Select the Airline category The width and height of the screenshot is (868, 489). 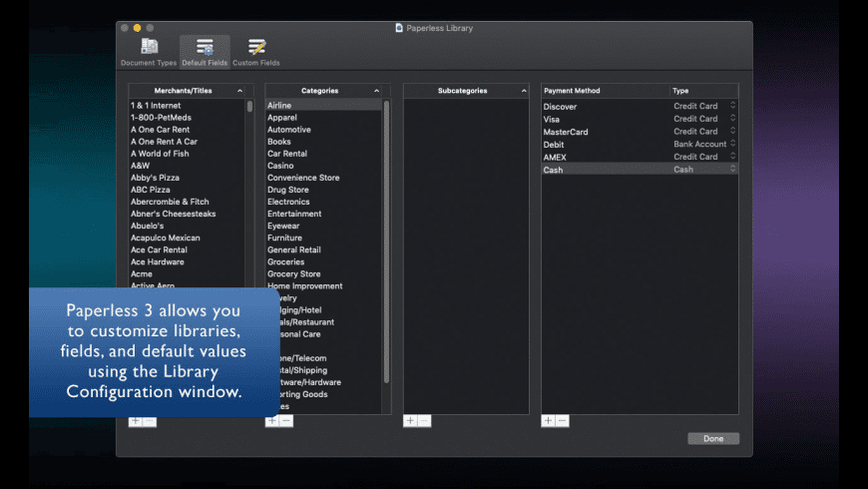[323, 105]
